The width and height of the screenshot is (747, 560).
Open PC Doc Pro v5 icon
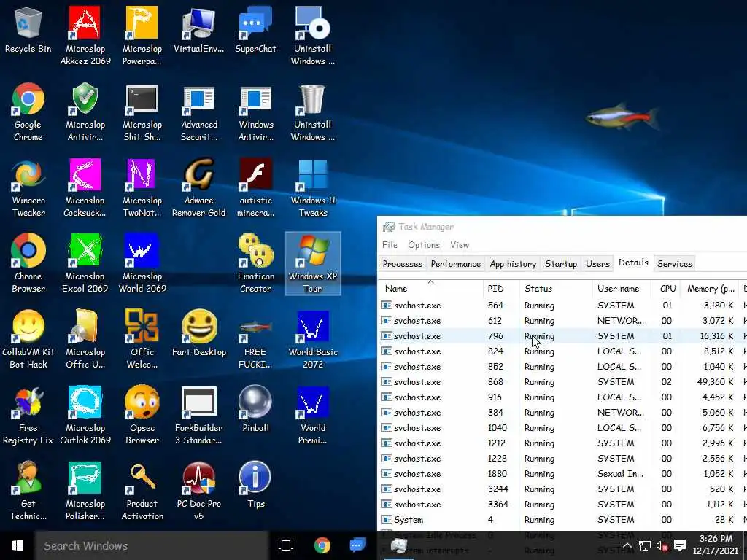(198, 491)
